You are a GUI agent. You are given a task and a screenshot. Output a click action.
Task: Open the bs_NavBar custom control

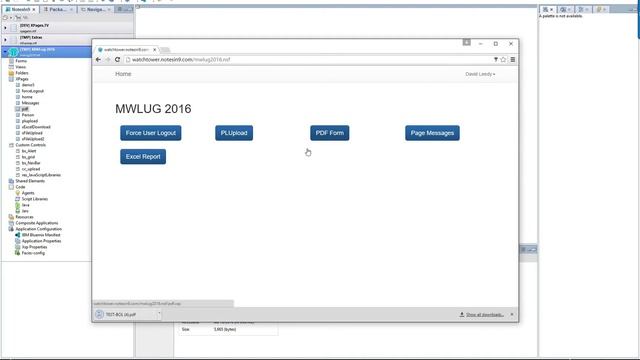click(x=31, y=163)
